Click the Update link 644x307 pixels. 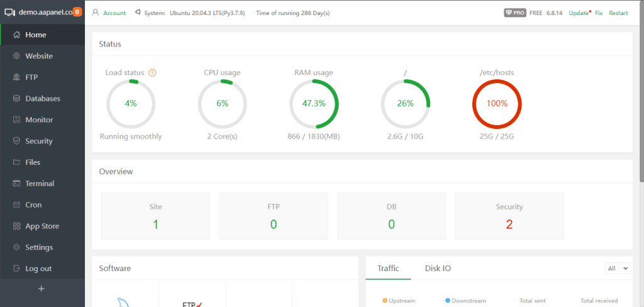(x=579, y=13)
